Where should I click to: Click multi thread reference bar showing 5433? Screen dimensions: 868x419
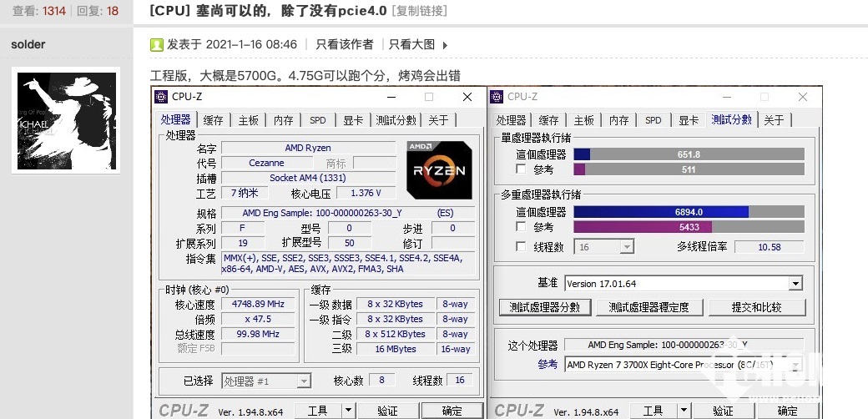[689, 227]
